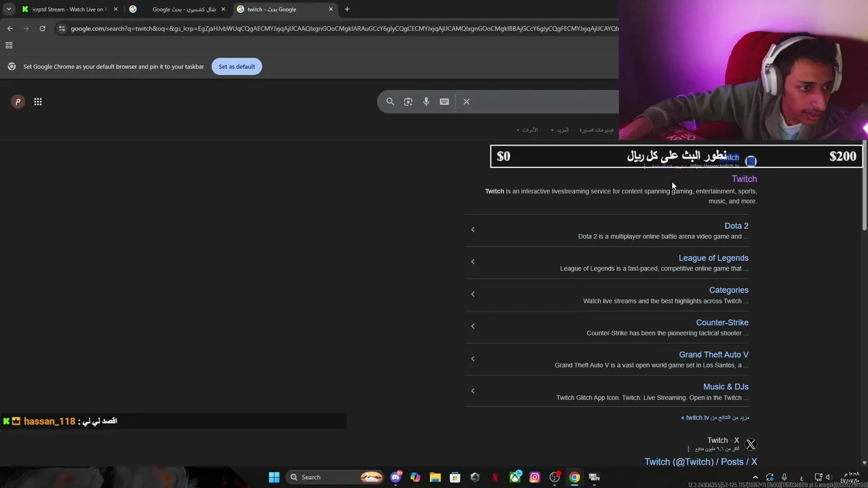Reload the current page

click(42, 28)
